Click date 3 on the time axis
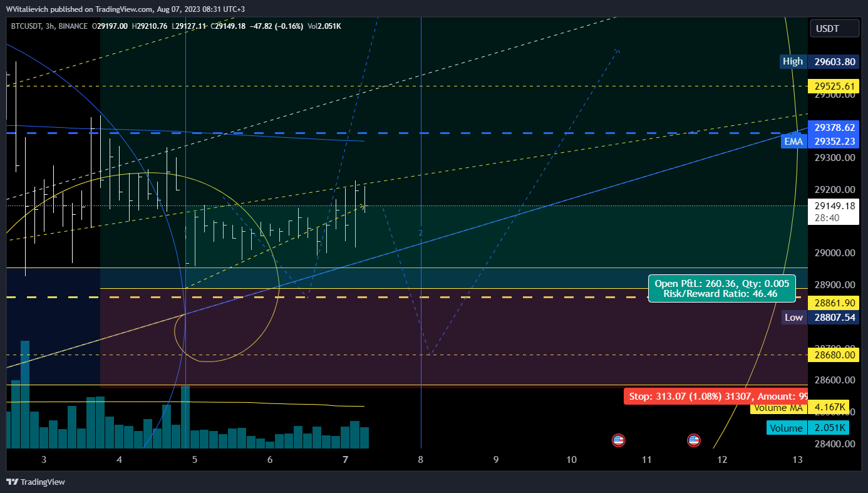The image size is (868, 493). click(x=44, y=460)
